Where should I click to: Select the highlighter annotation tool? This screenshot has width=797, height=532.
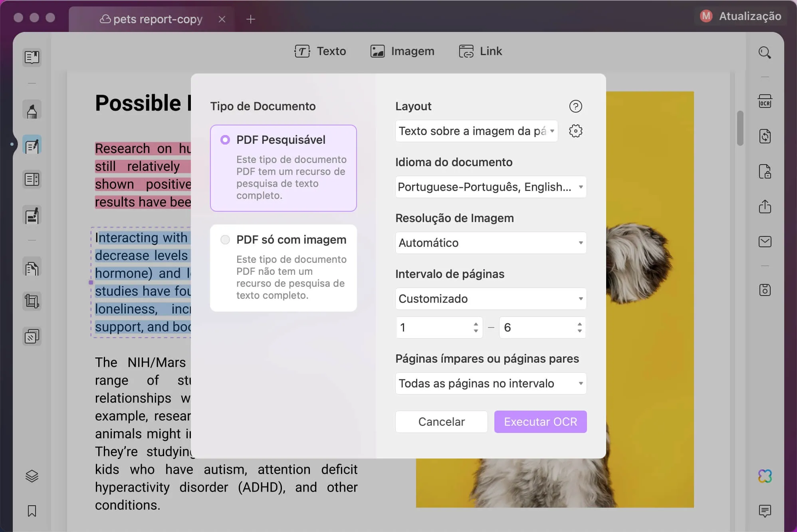32,109
